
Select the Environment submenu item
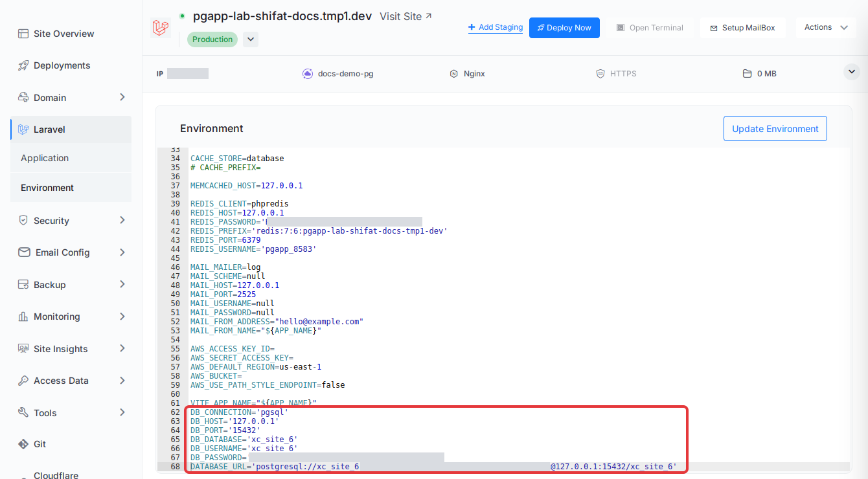[x=71, y=188]
